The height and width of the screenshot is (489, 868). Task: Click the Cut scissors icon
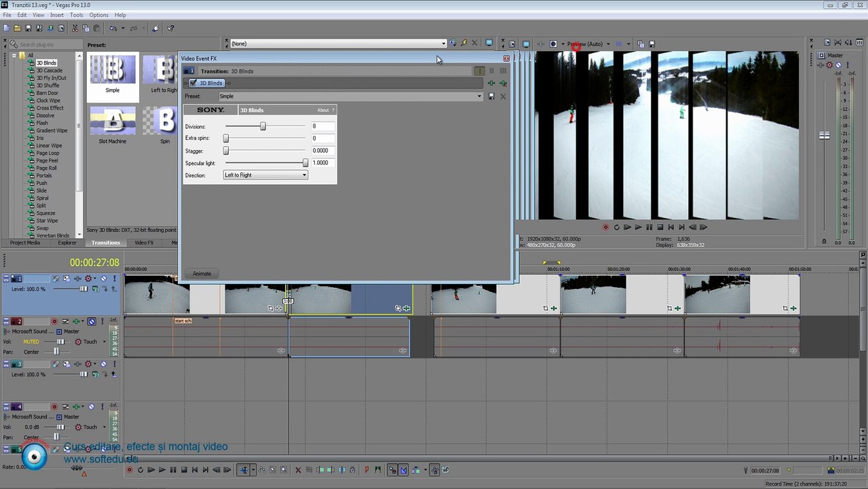(75, 28)
